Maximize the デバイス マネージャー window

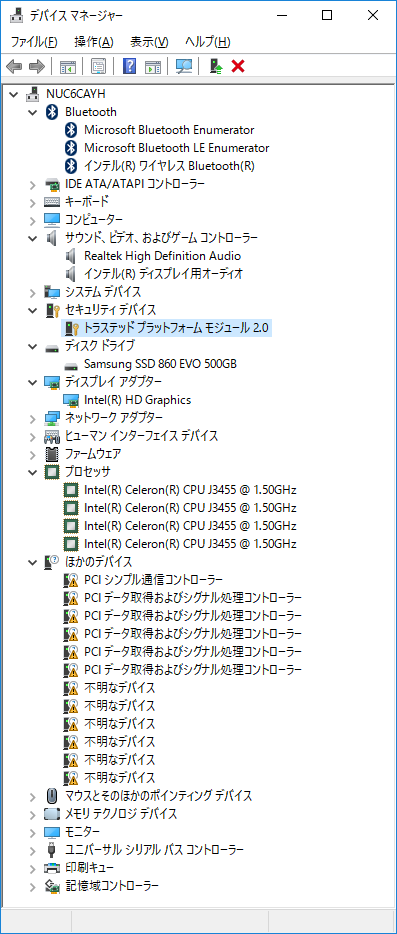coord(327,15)
